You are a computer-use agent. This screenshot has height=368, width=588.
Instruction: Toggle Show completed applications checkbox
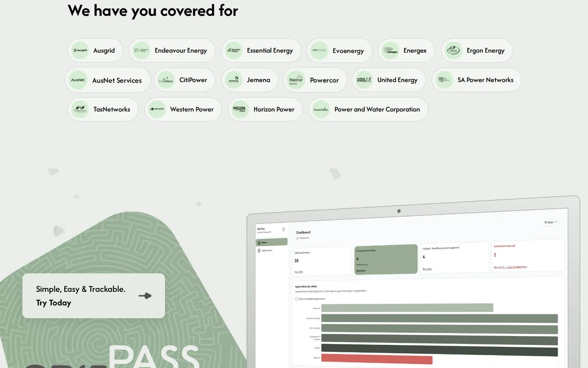pos(296,299)
